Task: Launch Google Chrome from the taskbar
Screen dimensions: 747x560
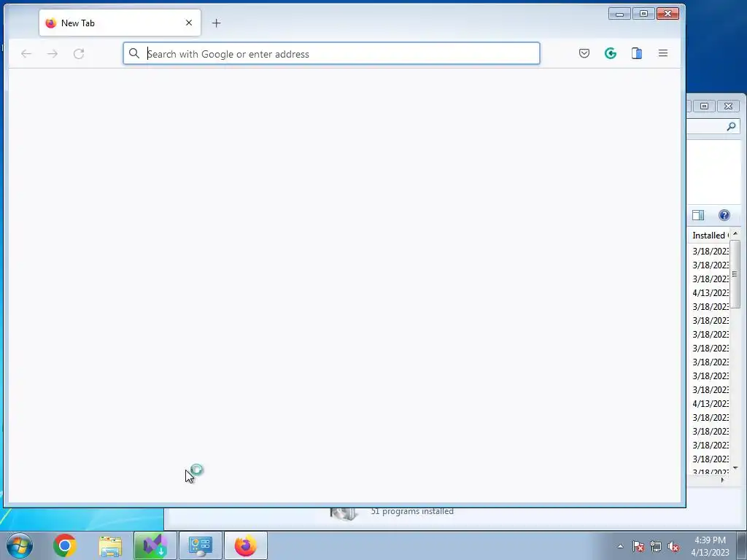Action: pyautogui.click(x=65, y=545)
